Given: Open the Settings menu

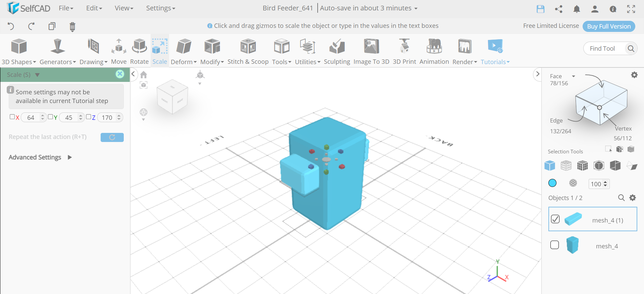Looking at the screenshot, I should [x=160, y=8].
